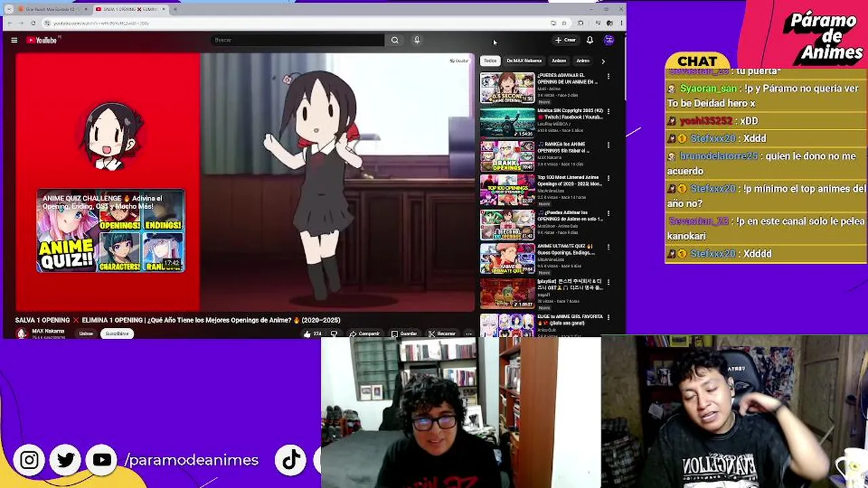Click the TikTok icon in the overlay
868x488 pixels.
[x=292, y=460]
